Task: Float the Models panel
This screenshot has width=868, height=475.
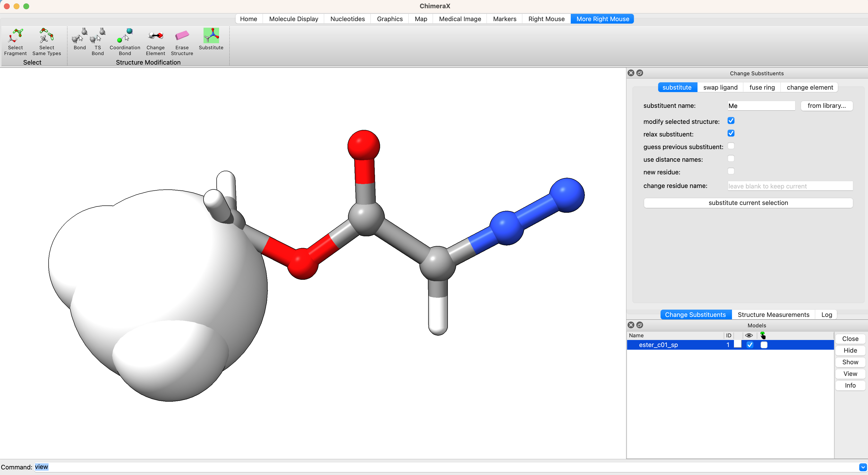Action: coord(640,325)
